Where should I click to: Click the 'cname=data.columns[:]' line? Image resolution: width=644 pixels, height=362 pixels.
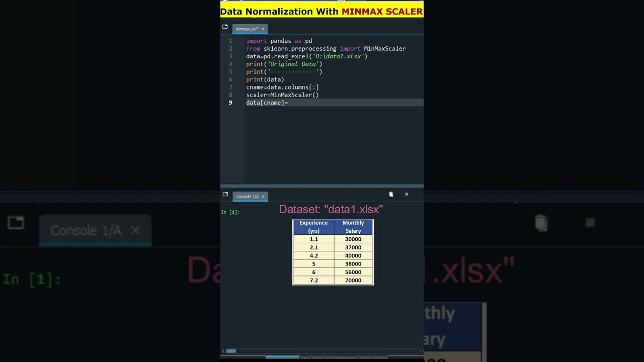[x=282, y=87]
